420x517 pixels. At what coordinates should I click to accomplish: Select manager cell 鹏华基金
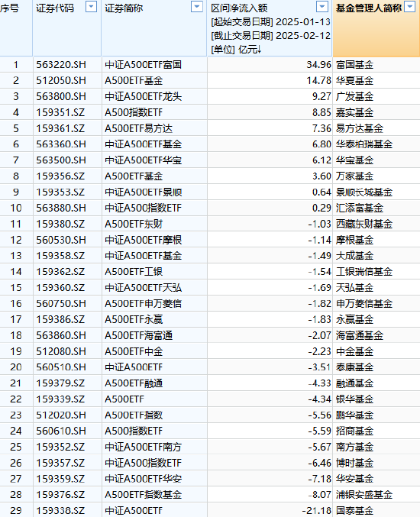click(376, 415)
